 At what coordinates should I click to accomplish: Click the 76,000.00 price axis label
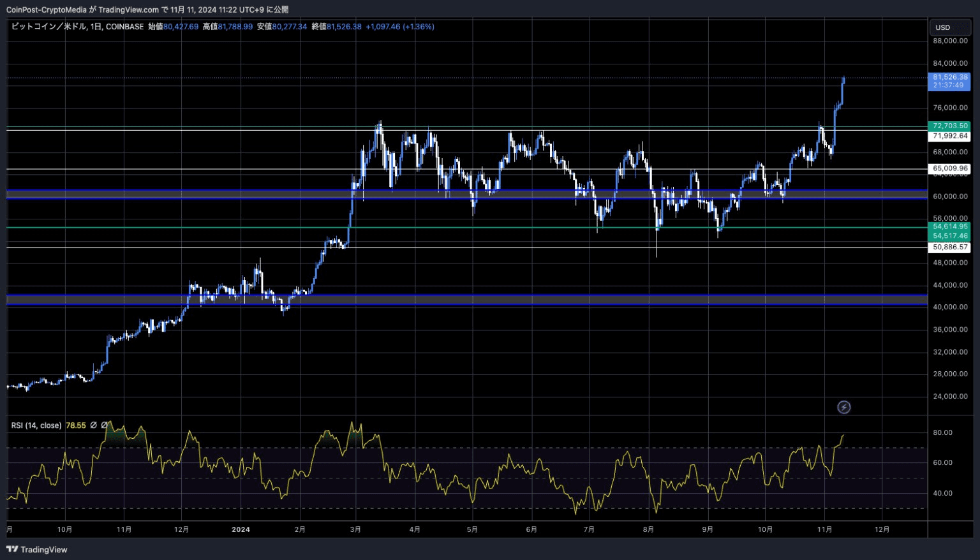[x=950, y=108]
